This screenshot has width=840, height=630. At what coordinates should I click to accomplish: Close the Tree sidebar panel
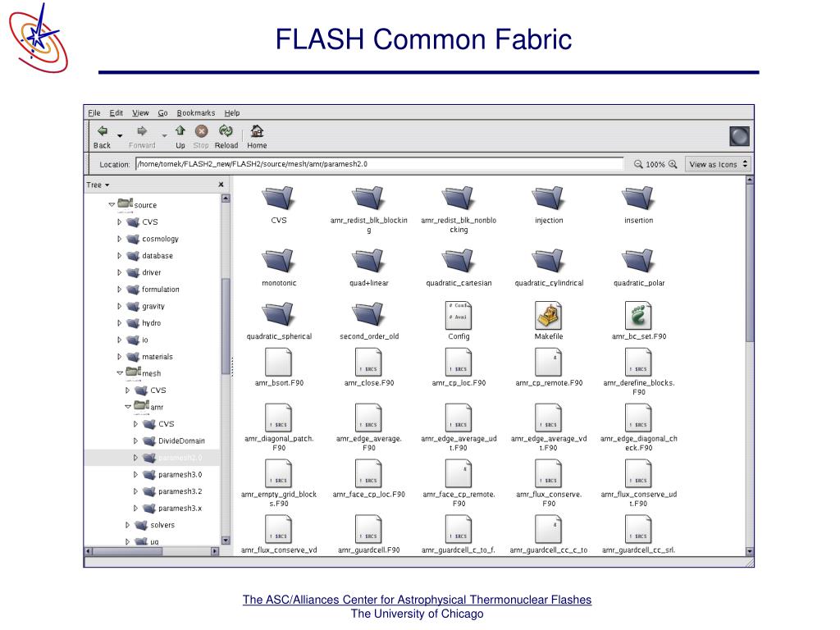pyautogui.click(x=221, y=185)
